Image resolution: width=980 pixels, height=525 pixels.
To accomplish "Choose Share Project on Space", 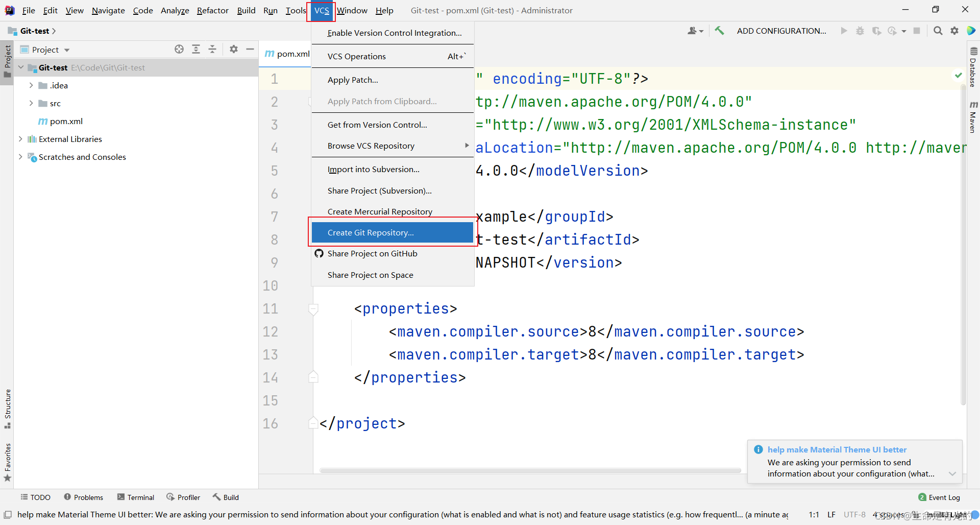I will pyautogui.click(x=393, y=275).
